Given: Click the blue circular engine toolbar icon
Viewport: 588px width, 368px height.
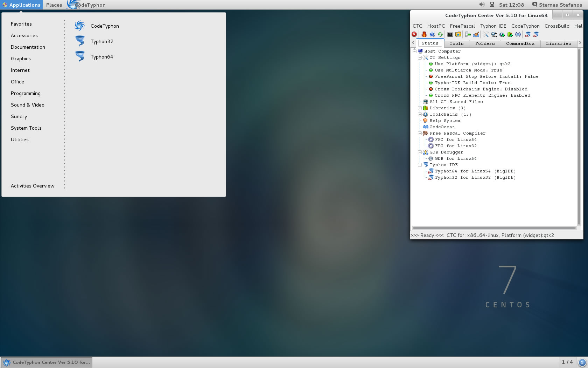Looking at the screenshot, I should point(518,34).
